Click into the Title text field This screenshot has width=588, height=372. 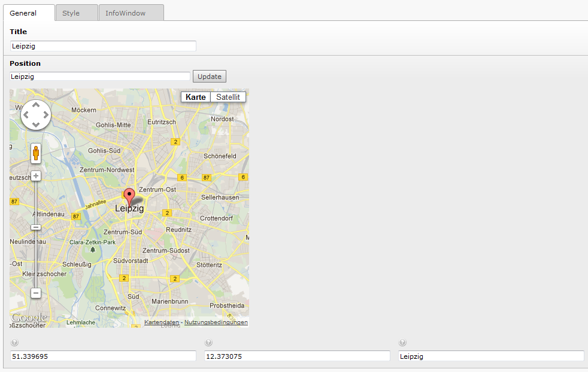pyautogui.click(x=103, y=46)
